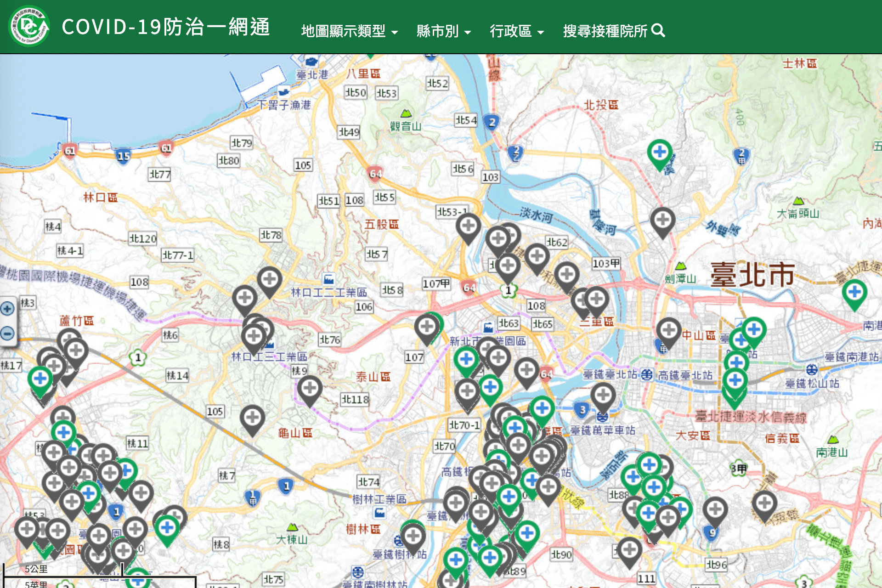The width and height of the screenshot is (882, 588).
Task: Click gray marker west of 外雙溪
Action: pos(662,220)
